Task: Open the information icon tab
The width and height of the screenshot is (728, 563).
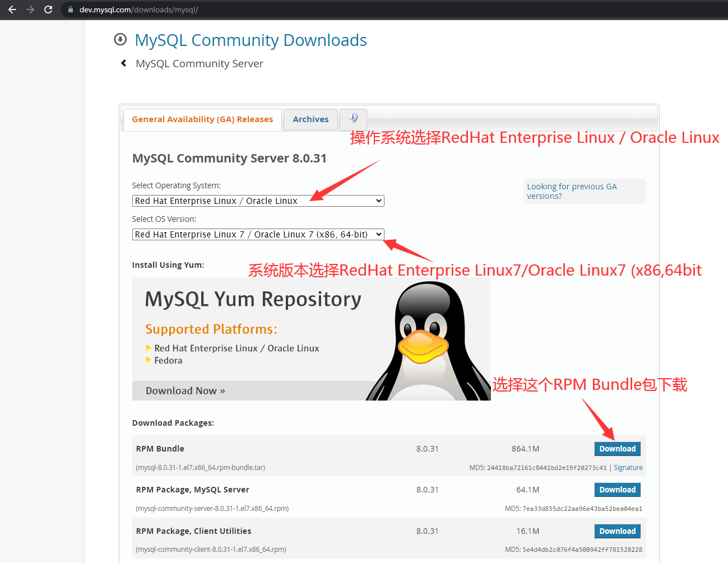Action: 353,118
